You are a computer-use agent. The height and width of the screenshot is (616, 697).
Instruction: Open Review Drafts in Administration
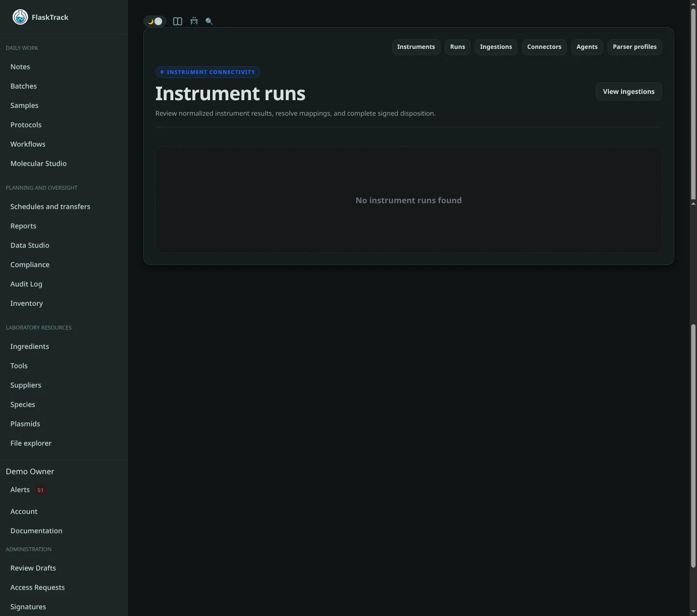63,568
